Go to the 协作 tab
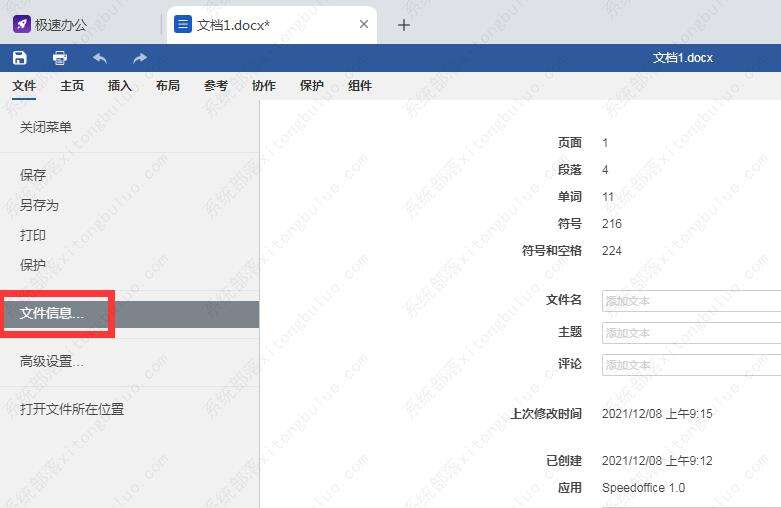 (x=263, y=86)
